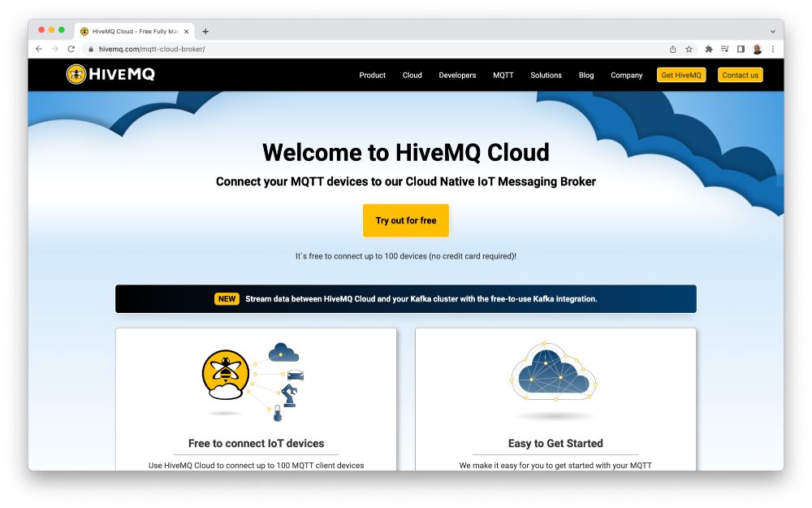Image resolution: width=812 pixels, height=508 pixels.
Task: Reload the current page
Action: [71, 49]
